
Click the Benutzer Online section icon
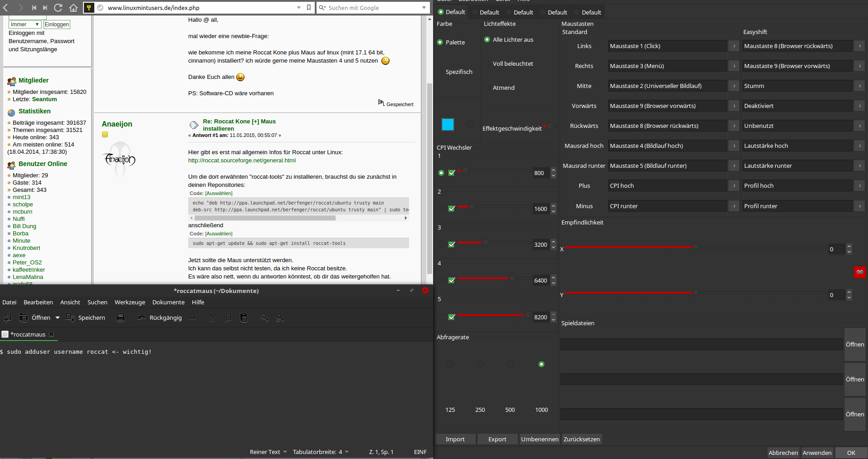(12, 165)
